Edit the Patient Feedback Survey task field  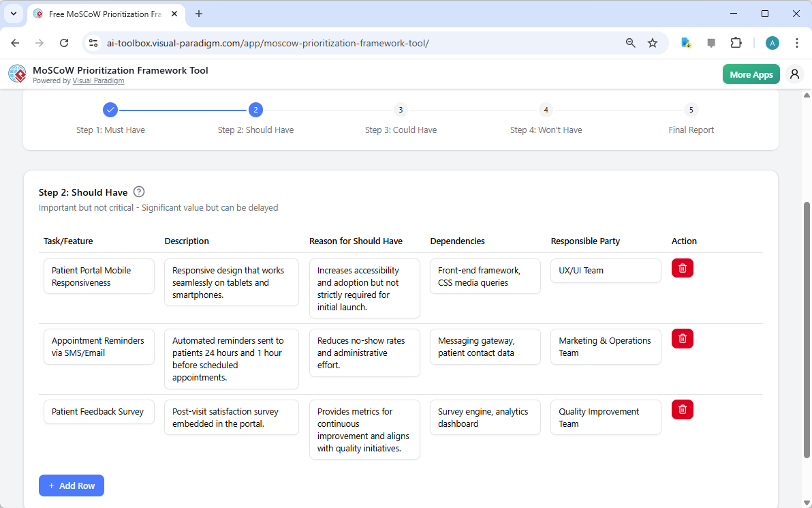coord(98,412)
